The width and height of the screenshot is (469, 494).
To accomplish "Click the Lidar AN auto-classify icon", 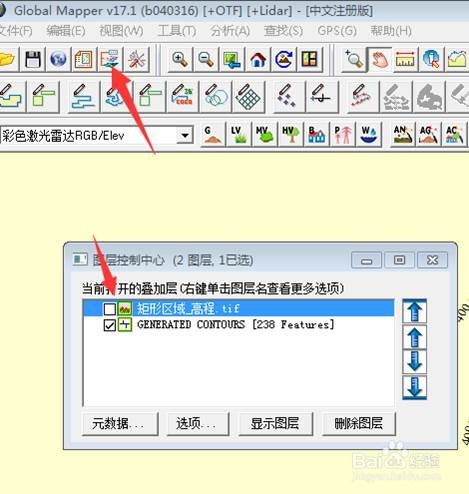I will point(403,135).
